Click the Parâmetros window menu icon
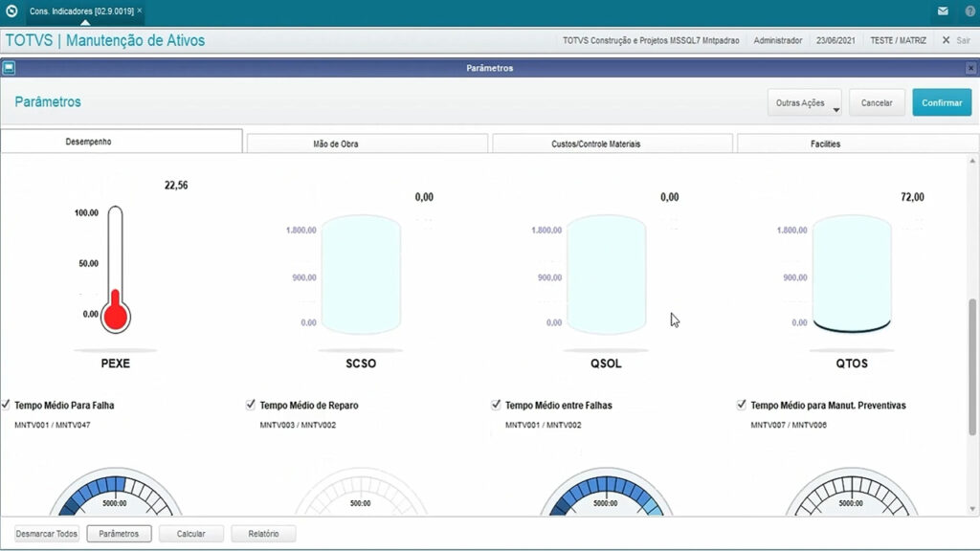The height and width of the screenshot is (551, 980). [x=9, y=68]
